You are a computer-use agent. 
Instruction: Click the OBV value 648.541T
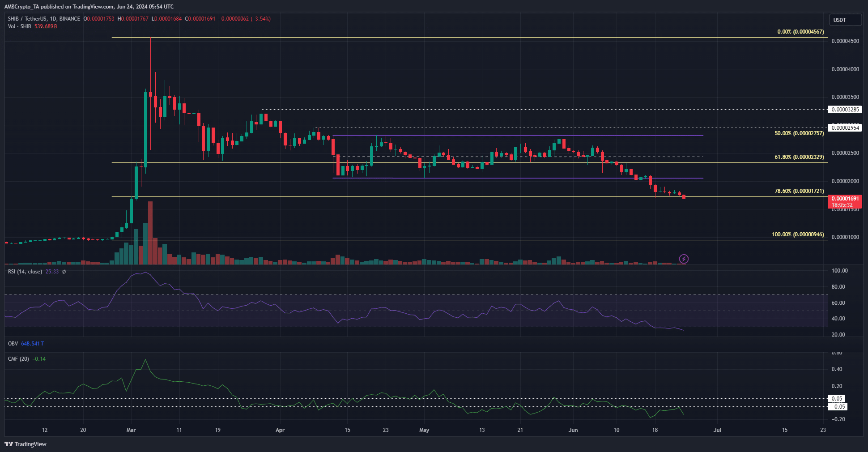click(32, 344)
